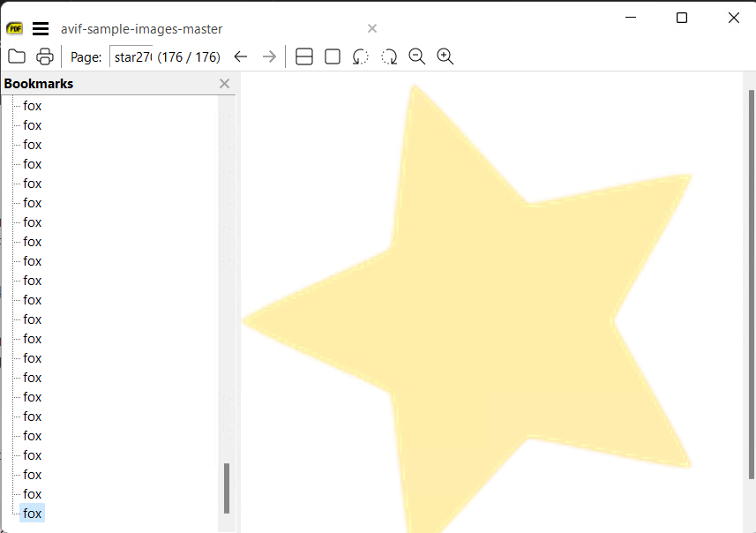This screenshot has width=756, height=533.
Task: Select fit width continuous view icon
Action: point(304,56)
